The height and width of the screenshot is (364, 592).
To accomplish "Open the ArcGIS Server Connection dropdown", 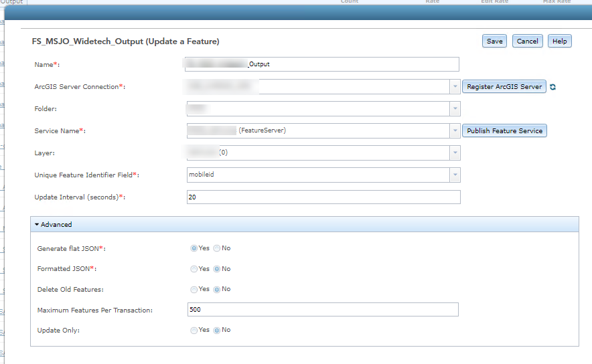I will (455, 87).
